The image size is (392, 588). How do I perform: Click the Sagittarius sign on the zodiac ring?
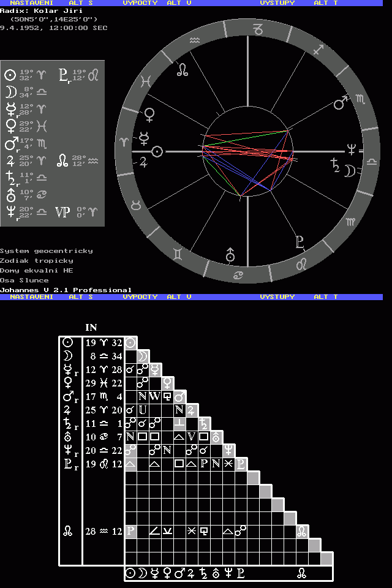pos(317,51)
